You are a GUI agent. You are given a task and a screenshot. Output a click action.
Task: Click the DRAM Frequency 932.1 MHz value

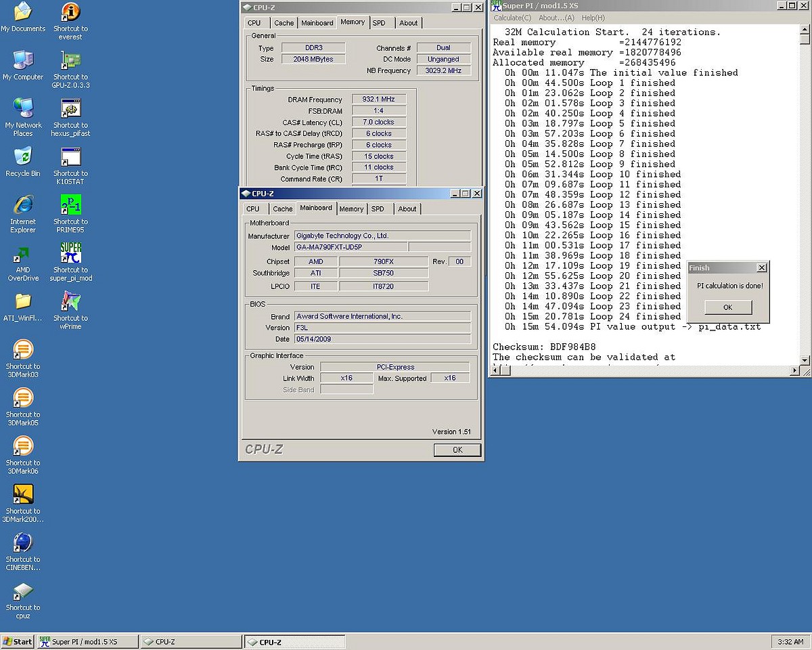pyautogui.click(x=378, y=100)
